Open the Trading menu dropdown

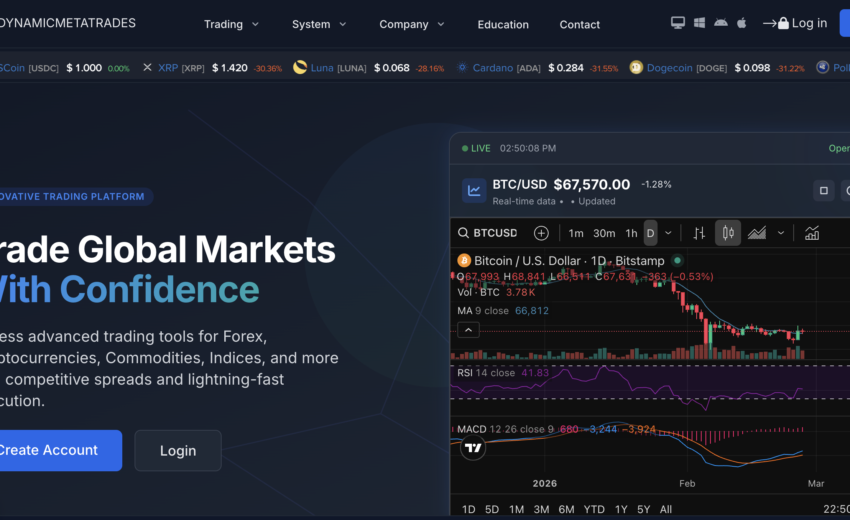point(231,24)
